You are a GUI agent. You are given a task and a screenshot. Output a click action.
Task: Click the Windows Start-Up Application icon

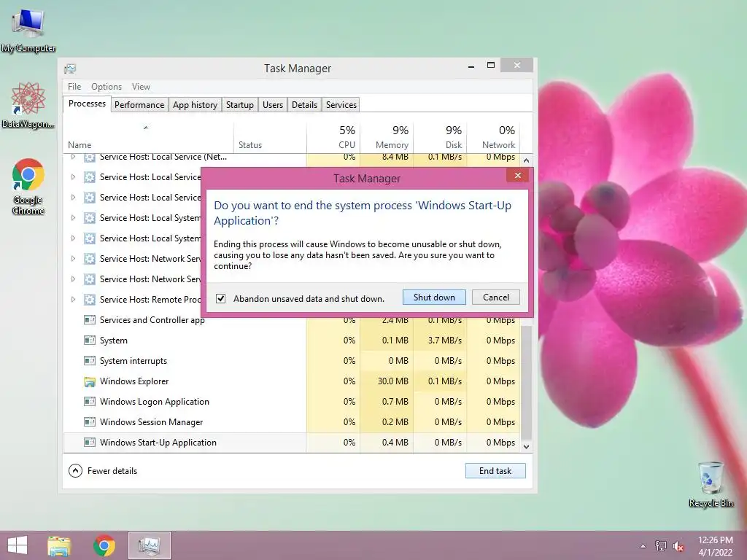(x=89, y=443)
